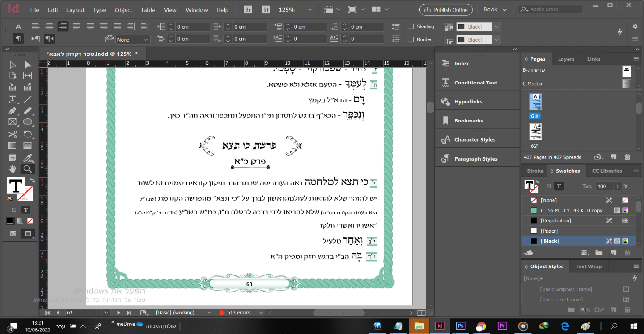
Task: Toggle paragraph formatting controls mode
Action: [x=18, y=38]
